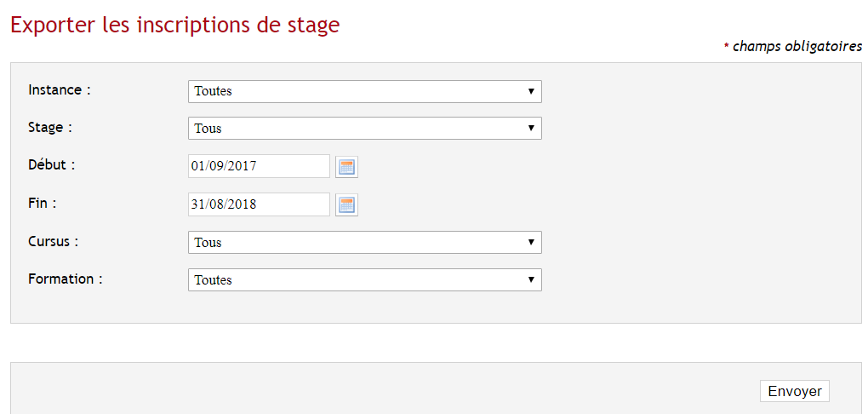
Task: Expand the Cursus select box showing Tous
Action: click(x=365, y=242)
